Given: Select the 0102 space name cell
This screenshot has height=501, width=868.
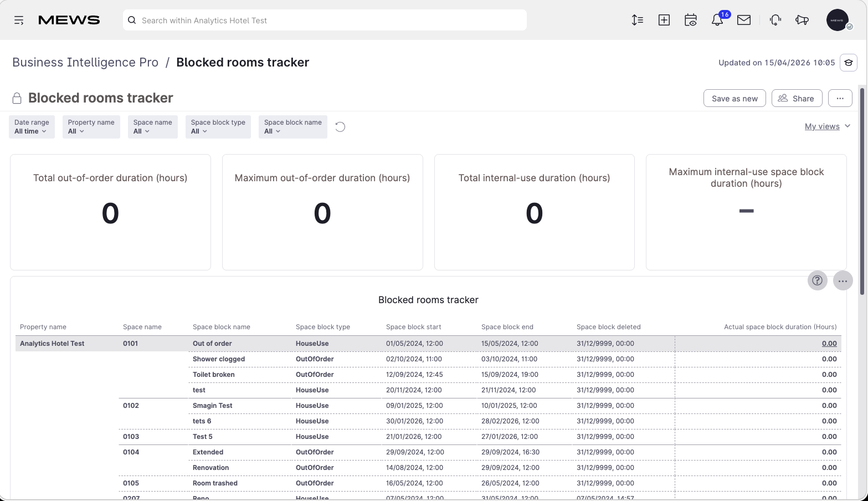Looking at the screenshot, I should (131, 406).
